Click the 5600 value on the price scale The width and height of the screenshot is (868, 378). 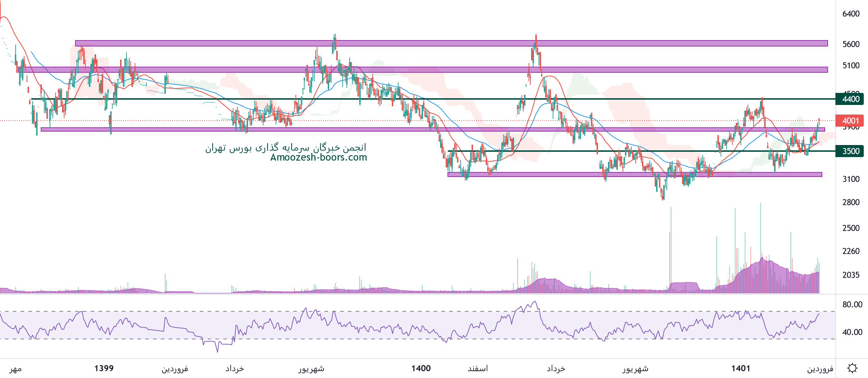[x=851, y=44]
